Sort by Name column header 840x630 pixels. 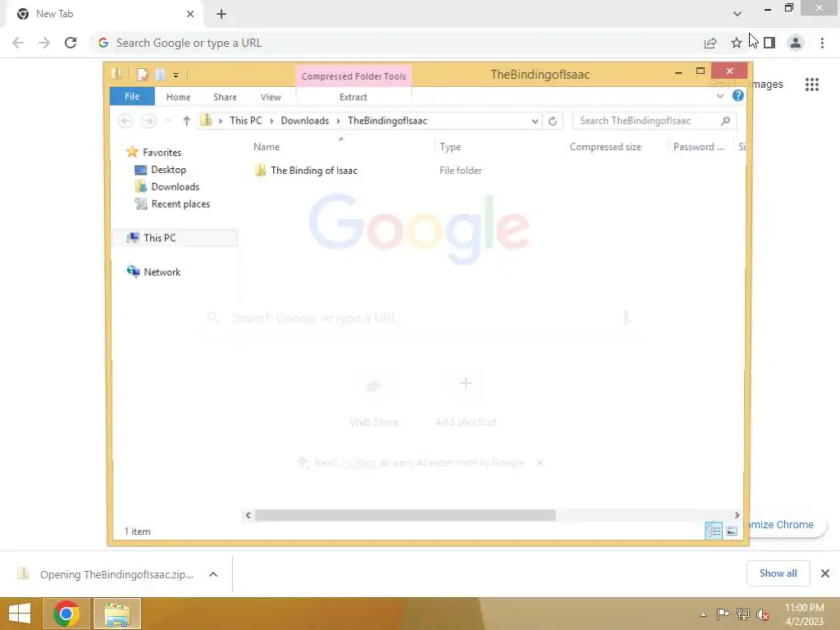[x=267, y=147]
